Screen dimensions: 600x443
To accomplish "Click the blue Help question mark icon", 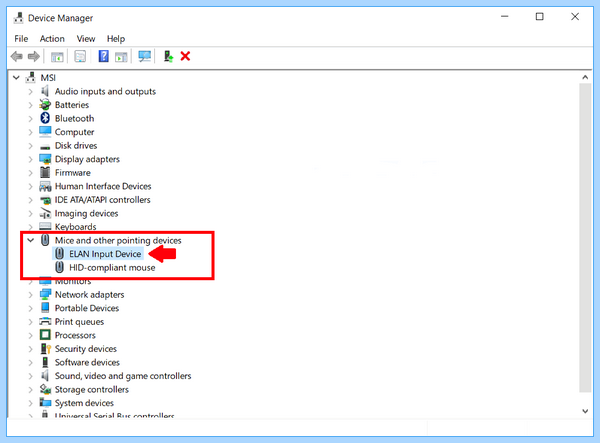I will coord(103,57).
